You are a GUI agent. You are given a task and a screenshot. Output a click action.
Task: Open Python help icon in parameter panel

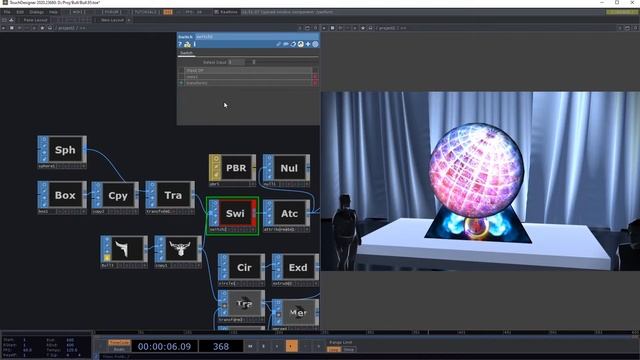click(187, 44)
